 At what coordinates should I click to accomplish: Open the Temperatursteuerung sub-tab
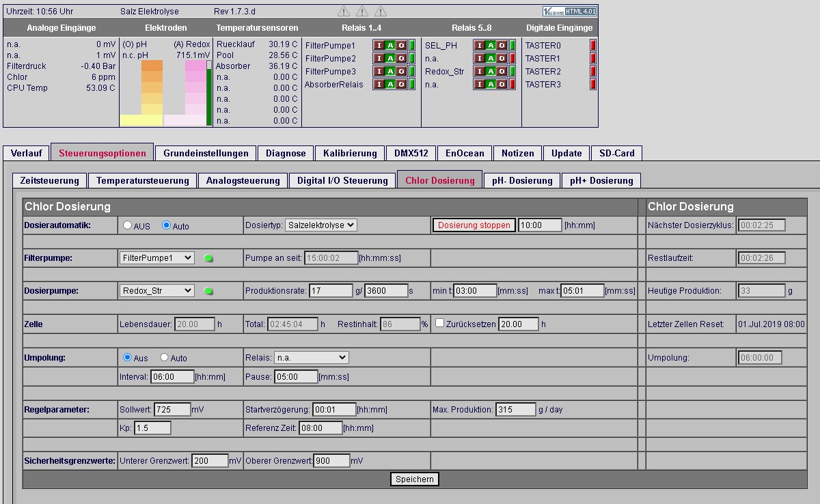point(143,180)
